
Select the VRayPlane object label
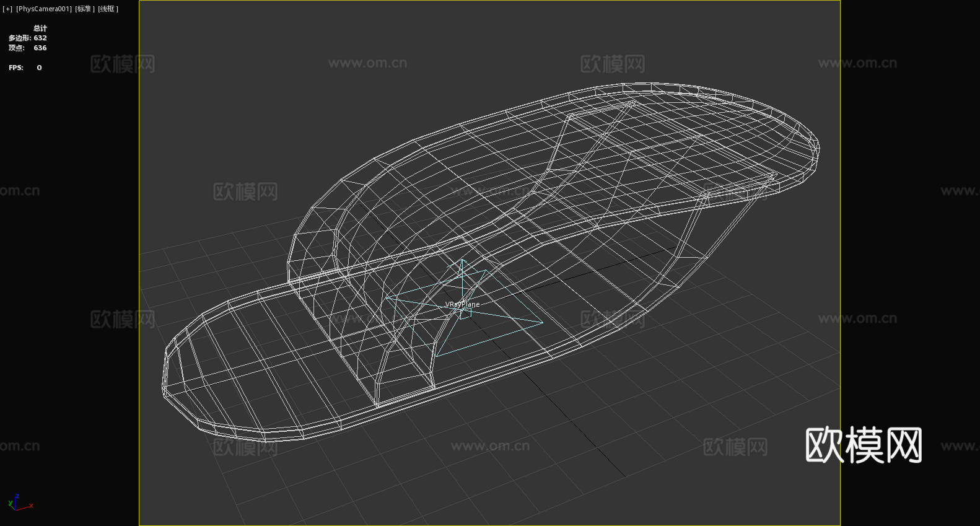coord(462,304)
